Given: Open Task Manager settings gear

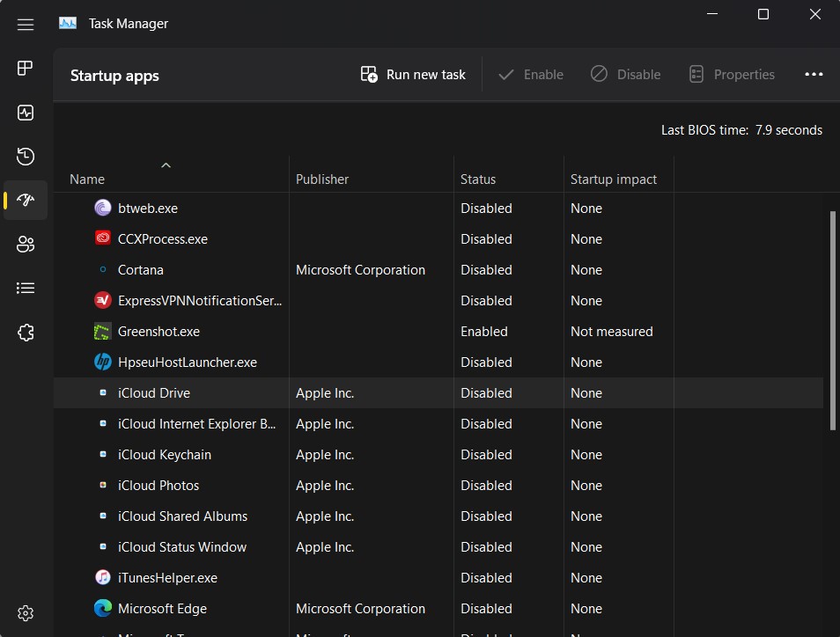Looking at the screenshot, I should [26, 612].
